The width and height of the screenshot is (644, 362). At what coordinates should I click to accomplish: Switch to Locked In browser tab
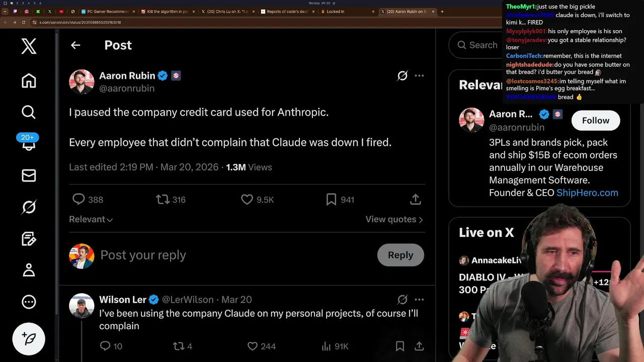tap(347, 12)
